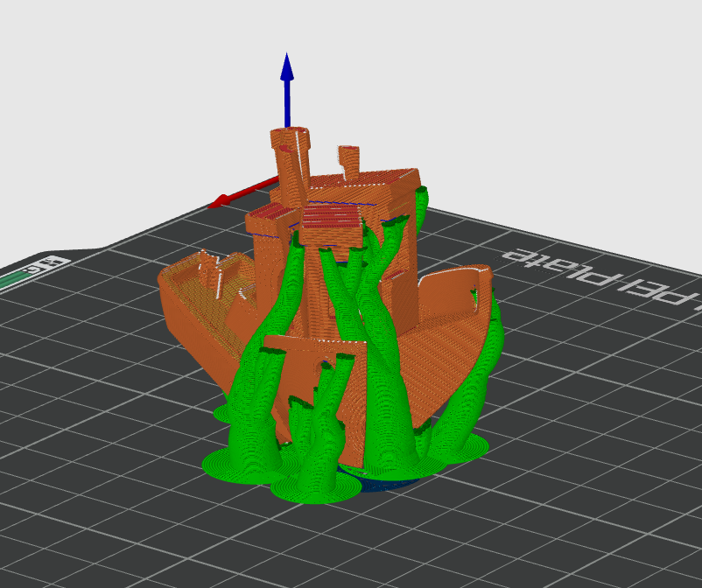Click the blue Z-axis arrow
The height and width of the screenshot is (588, 702).
tap(287, 89)
